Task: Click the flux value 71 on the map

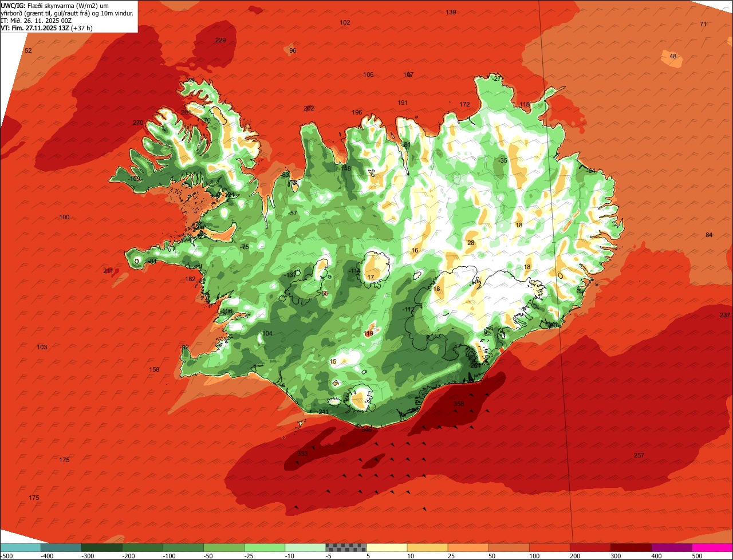Action: pos(703,24)
